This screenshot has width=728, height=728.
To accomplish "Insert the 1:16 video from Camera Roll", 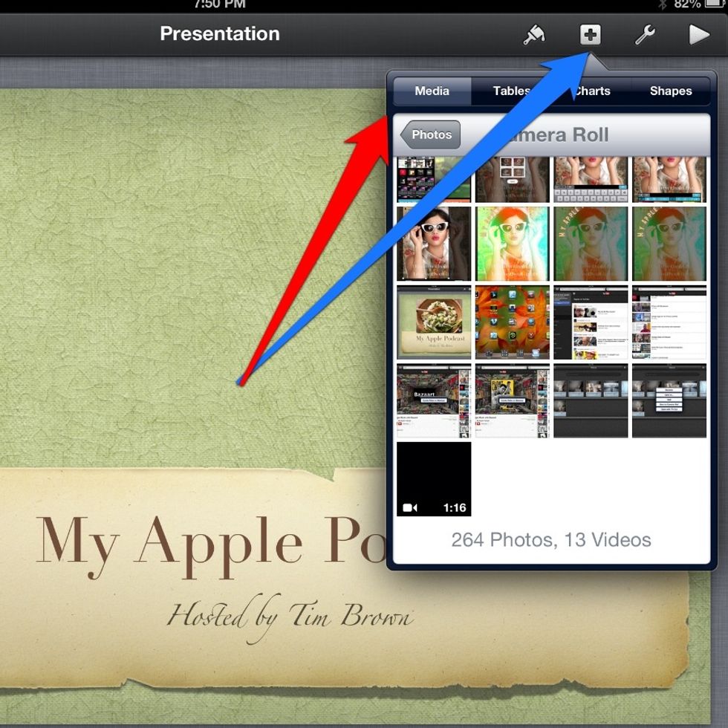I will point(434,479).
